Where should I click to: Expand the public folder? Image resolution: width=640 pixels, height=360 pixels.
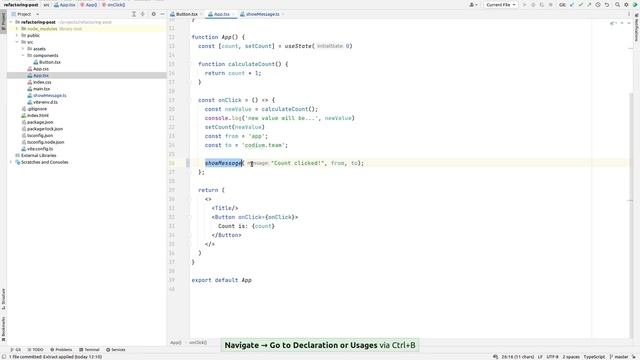coord(17,36)
